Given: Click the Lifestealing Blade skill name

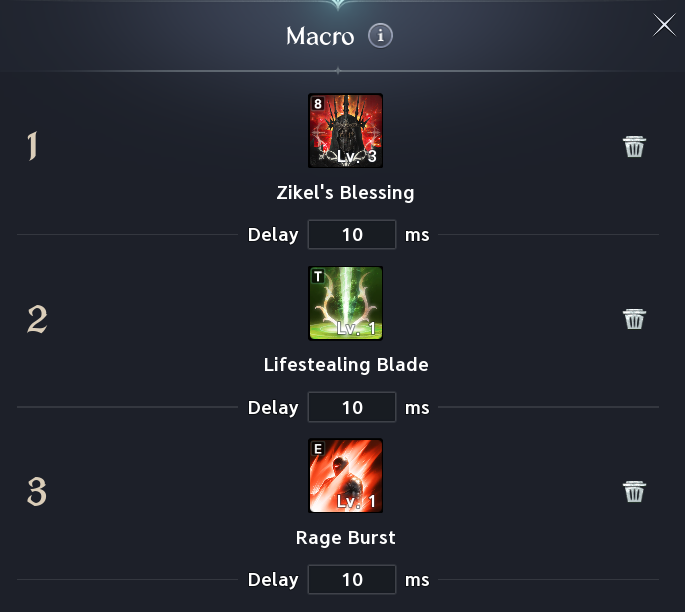Looking at the screenshot, I should [346, 365].
